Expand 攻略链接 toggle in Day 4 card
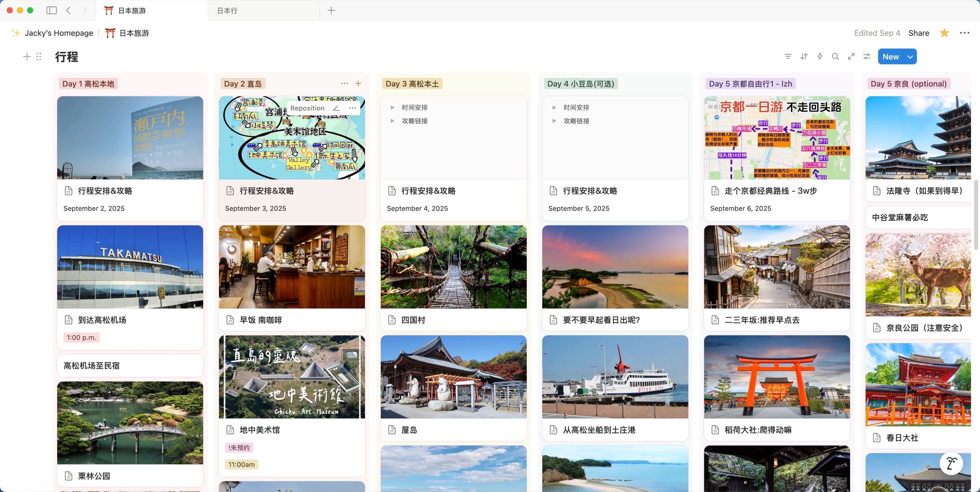 pos(554,121)
